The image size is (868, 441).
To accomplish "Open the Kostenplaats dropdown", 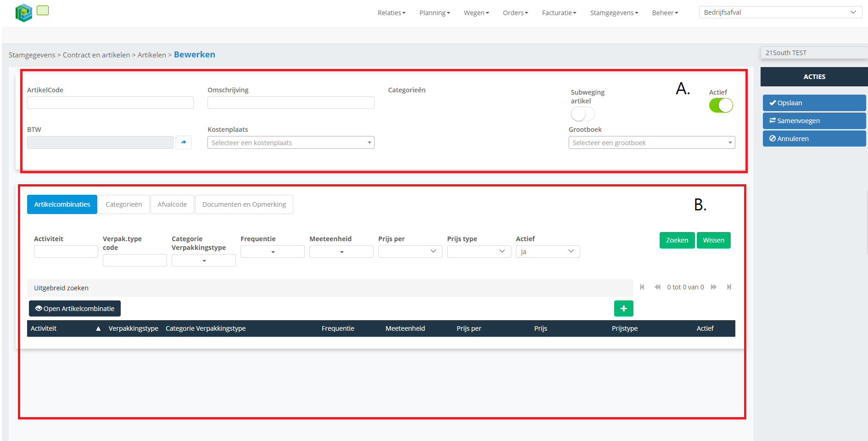I will pos(291,142).
